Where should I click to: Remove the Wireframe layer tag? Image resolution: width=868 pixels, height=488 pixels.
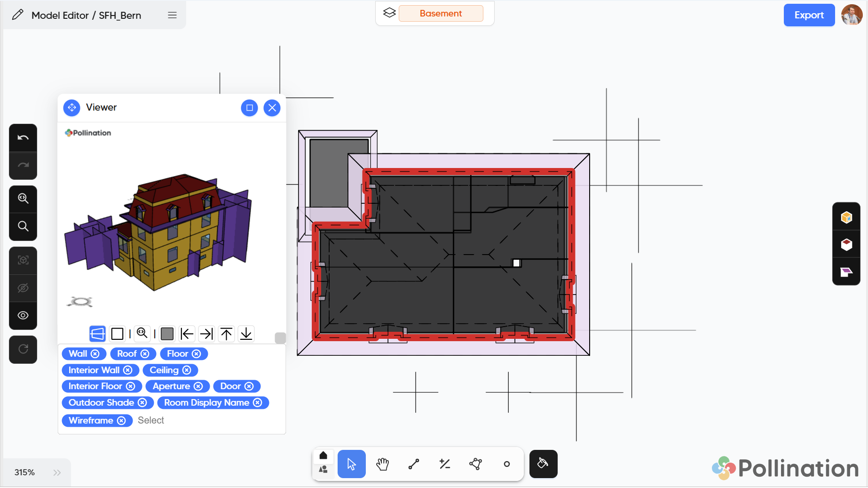click(x=121, y=421)
